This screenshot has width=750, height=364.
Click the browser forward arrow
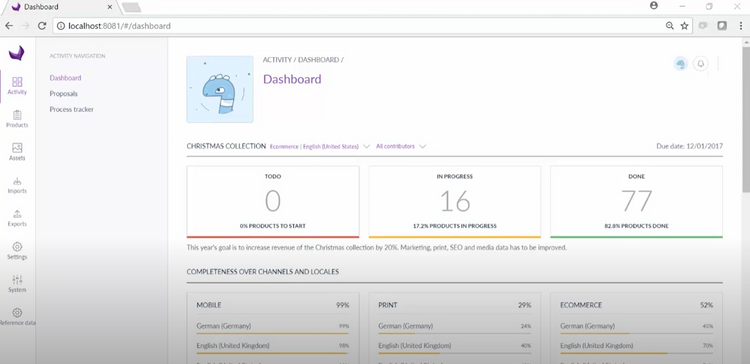tap(26, 26)
